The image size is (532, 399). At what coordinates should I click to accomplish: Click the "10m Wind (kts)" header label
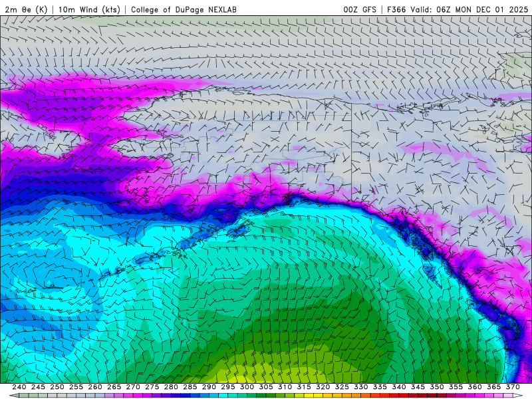tap(89, 10)
